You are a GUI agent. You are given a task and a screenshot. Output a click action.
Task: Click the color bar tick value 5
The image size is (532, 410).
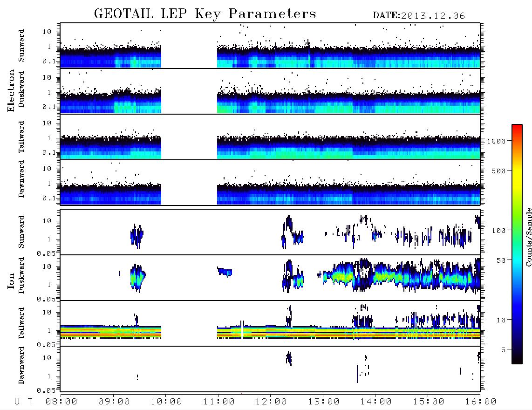[503, 350]
